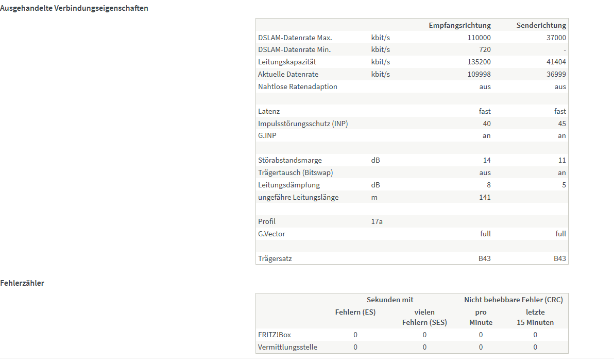
Task: Select the 'G.INP' row label
Action: (267, 136)
